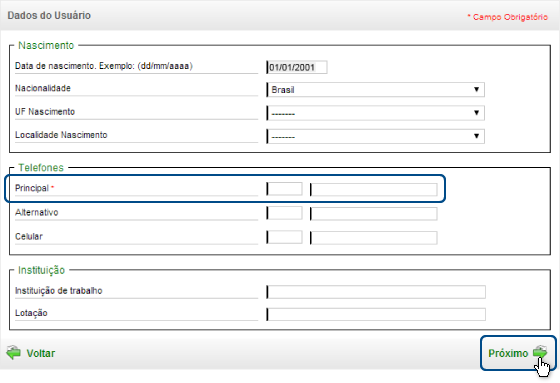Click the Campo Obrigatório note text

coord(508,17)
